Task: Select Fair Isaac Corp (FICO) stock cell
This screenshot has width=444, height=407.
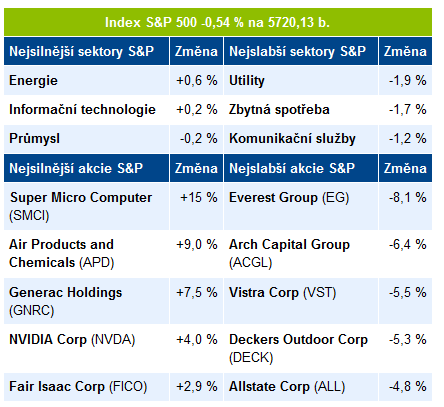Action: [87, 387]
